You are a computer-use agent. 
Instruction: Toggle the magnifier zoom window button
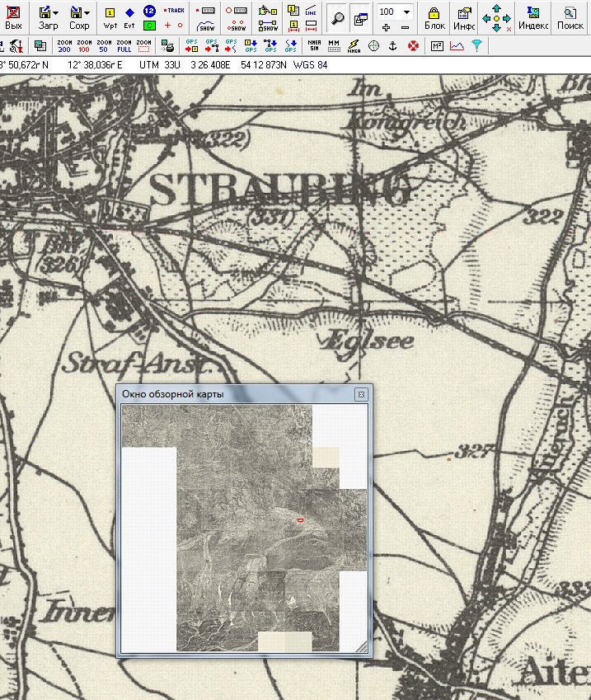tap(337, 16)
